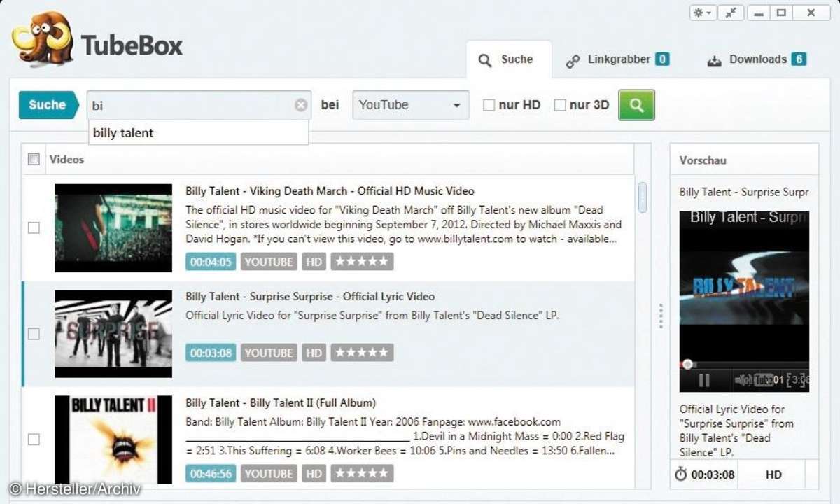Click the TubeBox mammoth logo
This screenshot has height=504, width=840.
pyautogui.click(x=42, y=41)
